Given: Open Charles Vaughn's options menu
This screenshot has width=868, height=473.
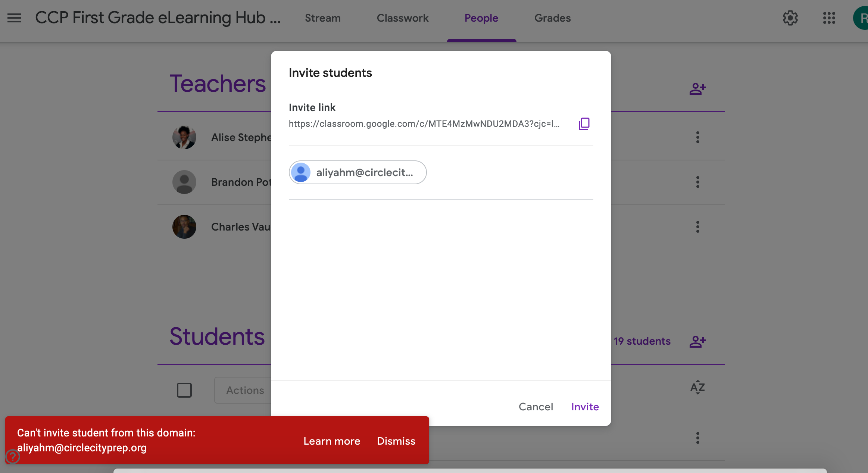Looking at the screenshot, I should pos(697,226).
